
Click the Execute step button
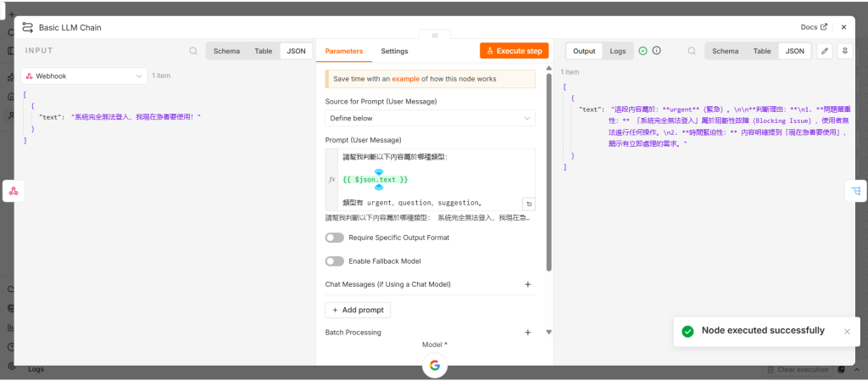[515, 51]
